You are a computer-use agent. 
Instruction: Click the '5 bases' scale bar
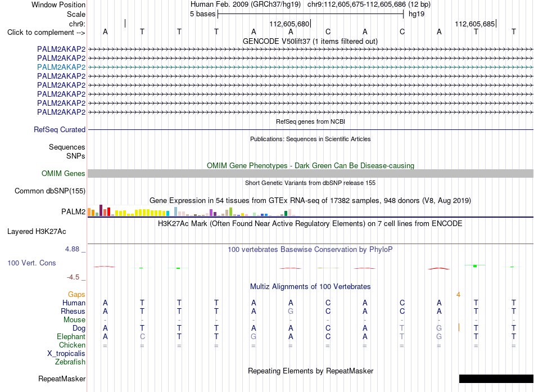[311, 14]
